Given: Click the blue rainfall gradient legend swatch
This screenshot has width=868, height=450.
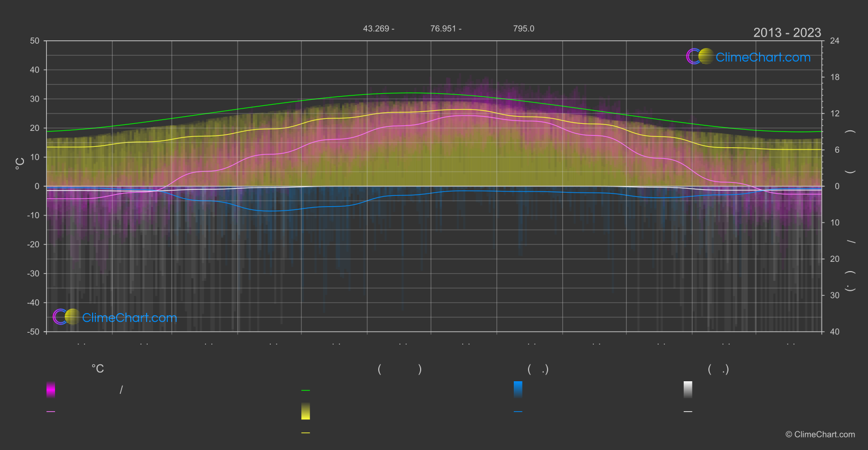Looking at the screenshot, I should (x=518, y=389).
